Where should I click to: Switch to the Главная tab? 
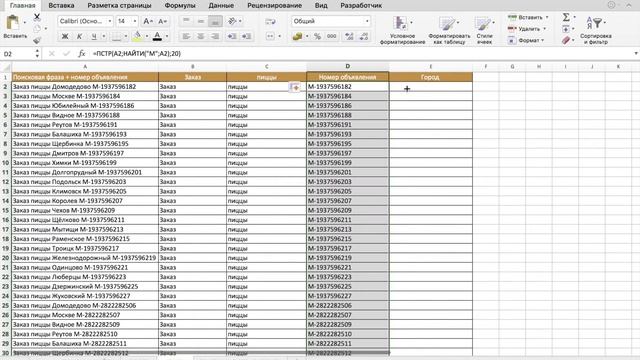(x=22, y=5)
